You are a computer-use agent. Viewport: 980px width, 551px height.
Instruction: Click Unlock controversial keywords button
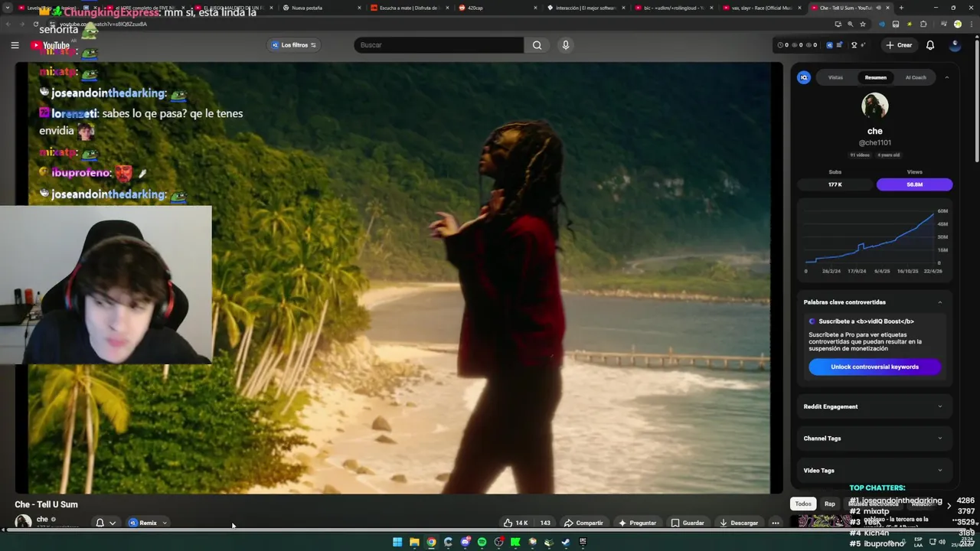[x=874, y=367]
